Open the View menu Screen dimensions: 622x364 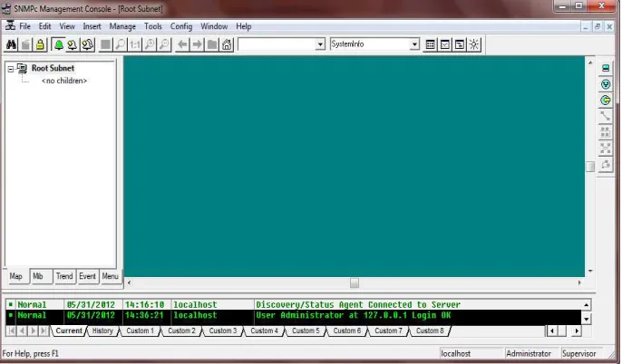(x=67, y=26)
